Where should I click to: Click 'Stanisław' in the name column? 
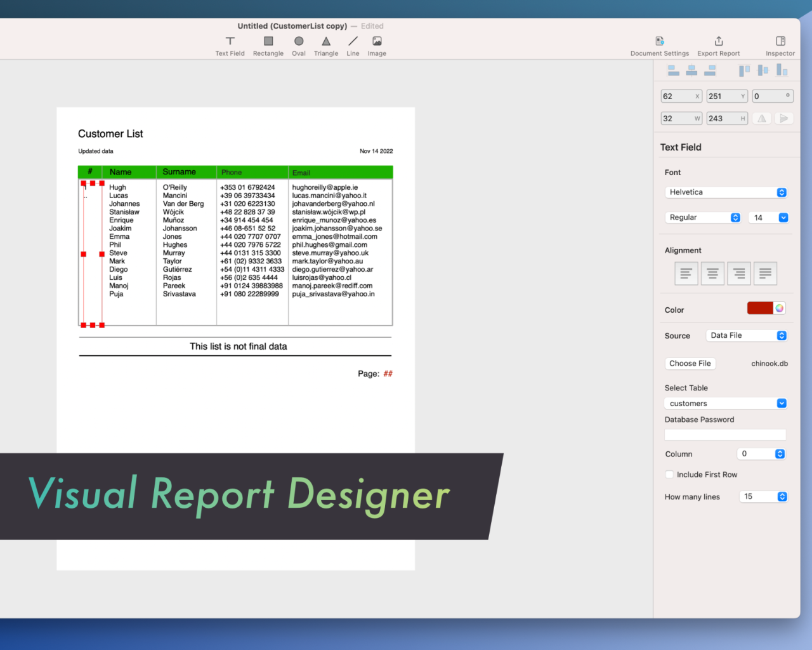tap(124, 212)
